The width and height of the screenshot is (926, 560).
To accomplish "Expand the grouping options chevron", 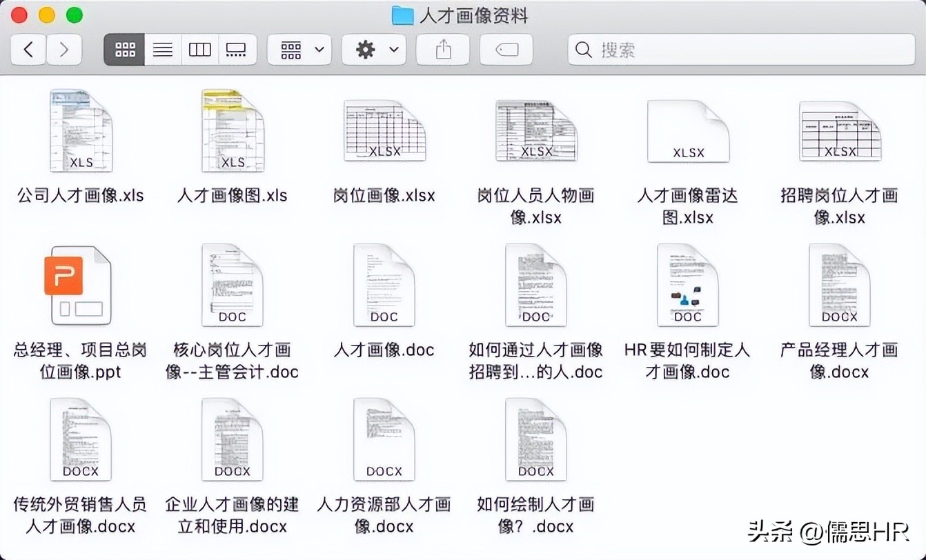I will tap(318, 49).
